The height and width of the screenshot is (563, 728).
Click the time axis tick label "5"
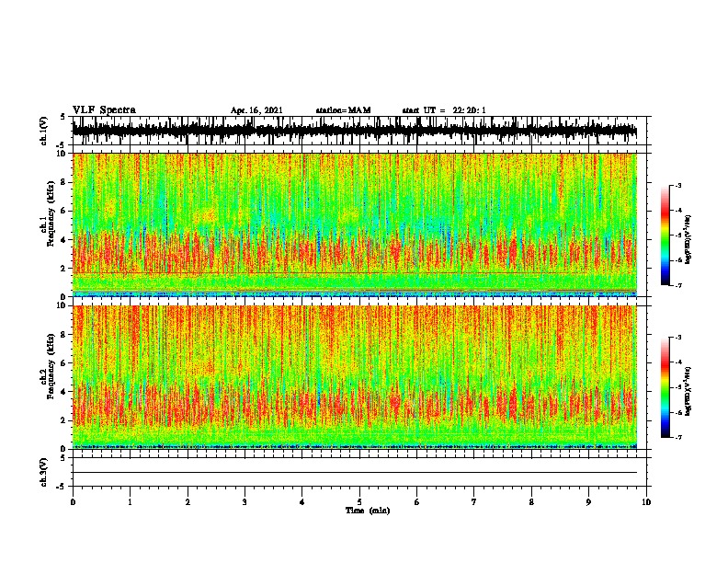(x=359, y=502)
